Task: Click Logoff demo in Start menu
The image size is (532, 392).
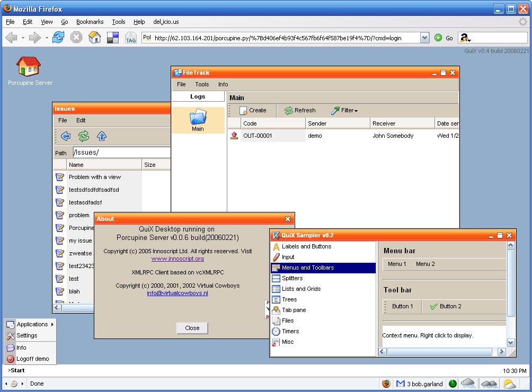Action: click(x=30, y=359)
